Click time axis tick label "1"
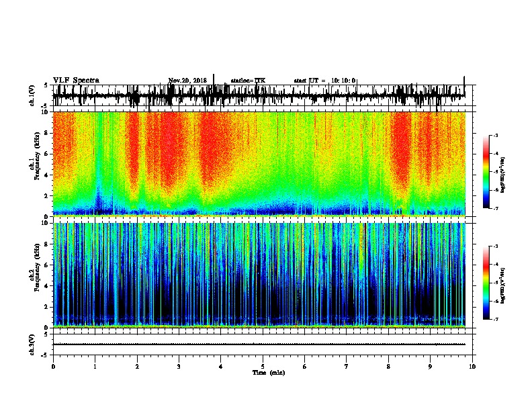The width and height of the screenshot is (532, 411). 95,367
